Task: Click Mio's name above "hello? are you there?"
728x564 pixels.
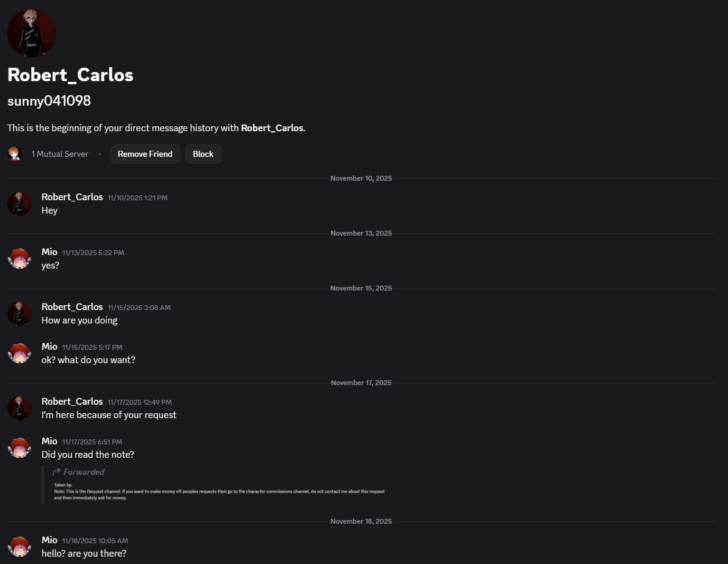Action: (49, 540)
